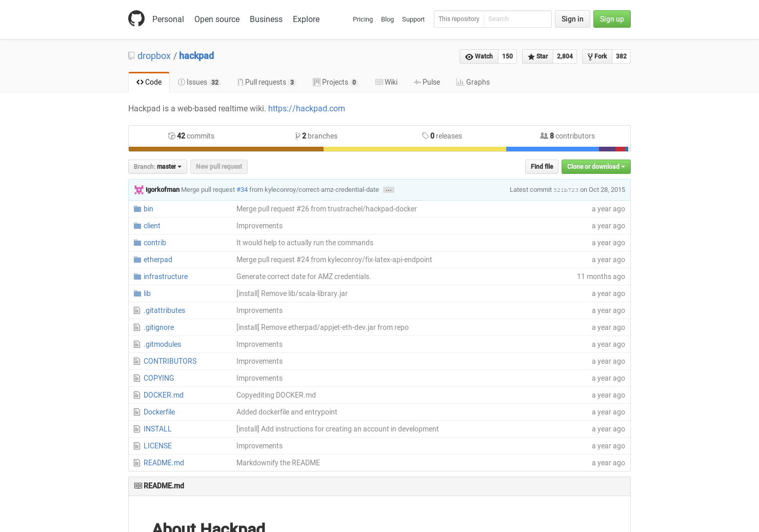759x532 pixels.
Task: Click the repository bookmark icon beside dropbox
Action: click(131, 55)
